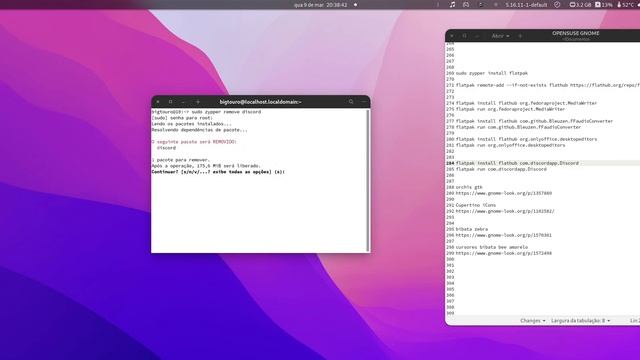Click the 'bibata zebra' line in editor

[x=472, y=229]
